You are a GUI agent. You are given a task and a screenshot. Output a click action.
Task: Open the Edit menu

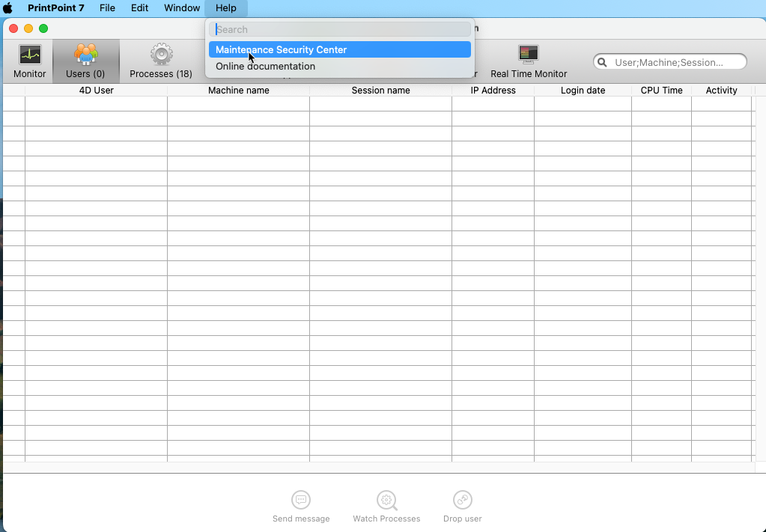pyautogui.click(x=139, y=7)
